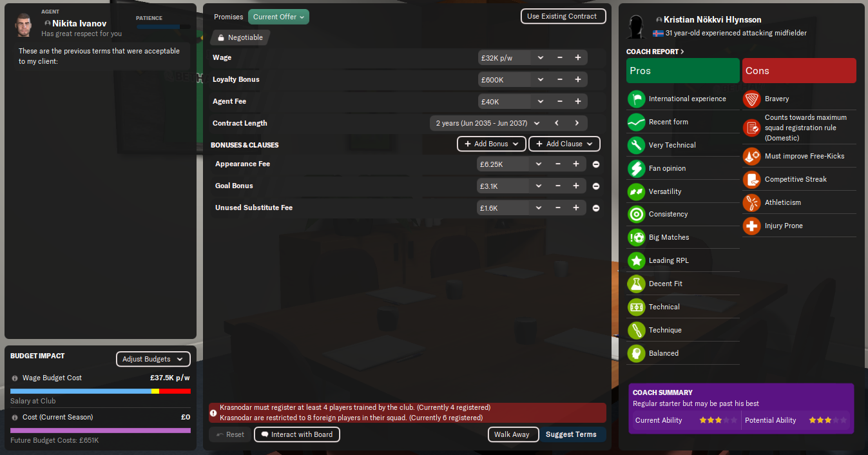This screenshot has height=455, width=868.
Task: Click Kristian Nökkvi Hlynsson's silhouette portrait
Action: coord(637,27)
